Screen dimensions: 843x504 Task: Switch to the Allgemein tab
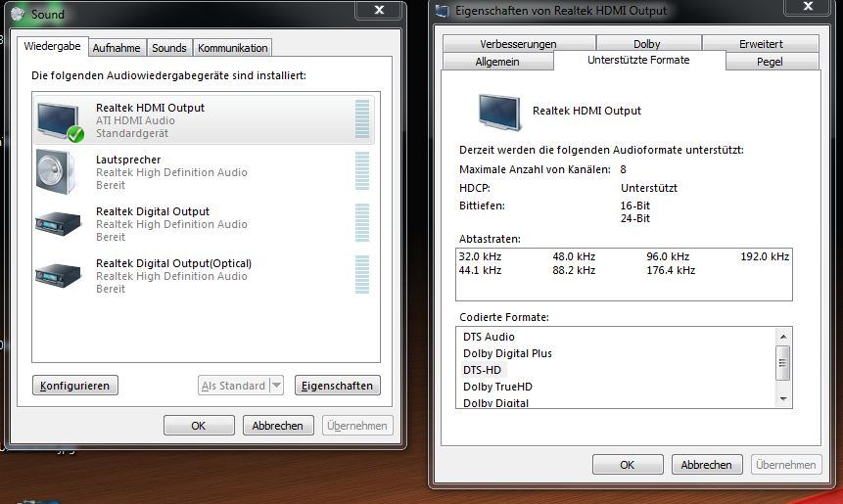pos(497,62)
